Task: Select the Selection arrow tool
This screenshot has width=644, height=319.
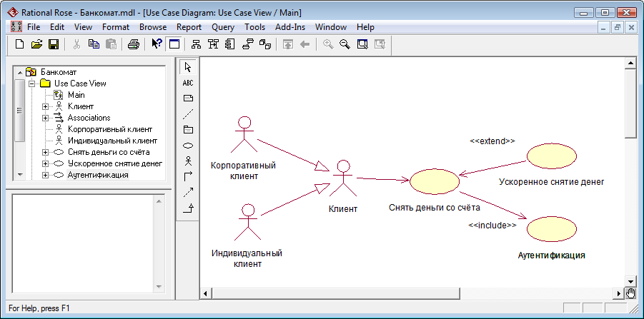Action: click(x=188, y=67)
